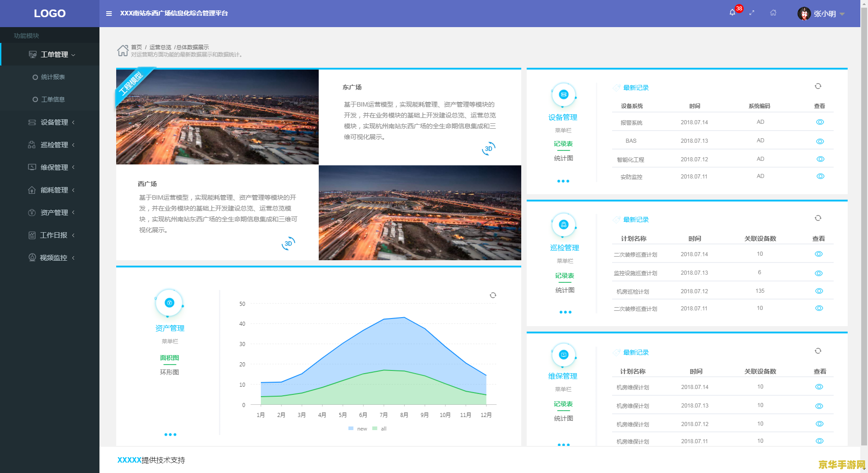Click the 资产管理 circular module icon

(x=169, y=303)
